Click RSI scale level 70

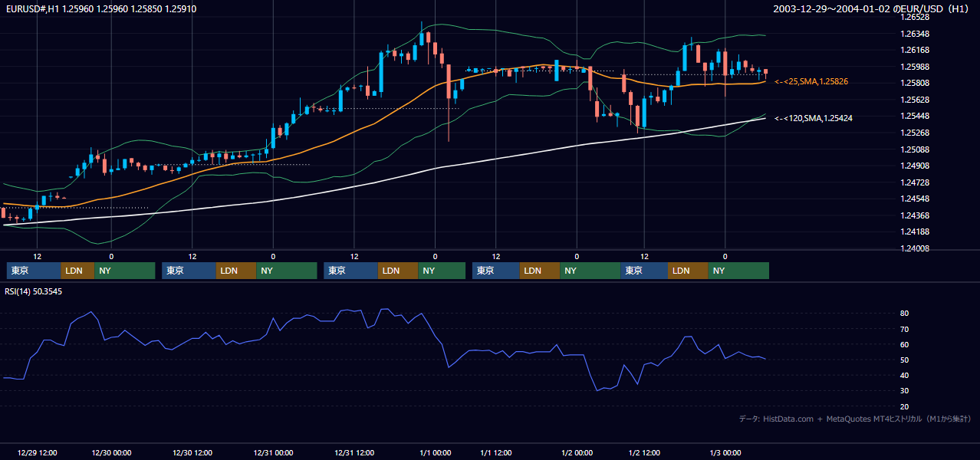click(x=905, y=329)
